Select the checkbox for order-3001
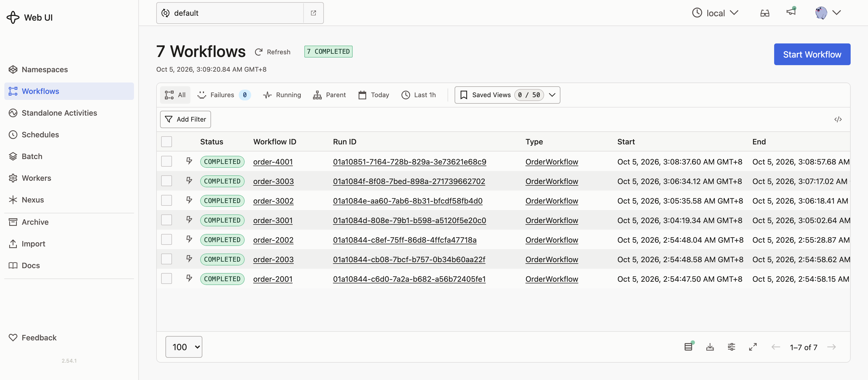The image size is (868, 380). 167,220
